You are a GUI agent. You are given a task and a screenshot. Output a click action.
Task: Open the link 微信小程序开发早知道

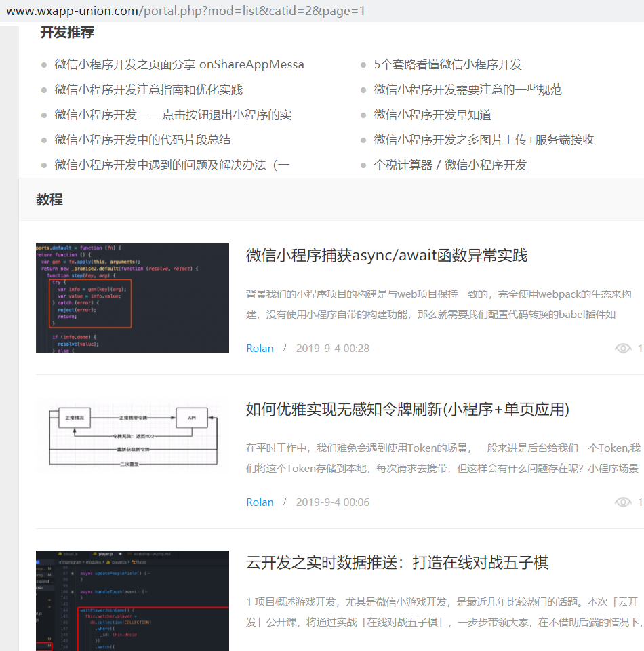click(x=432, y=115)
